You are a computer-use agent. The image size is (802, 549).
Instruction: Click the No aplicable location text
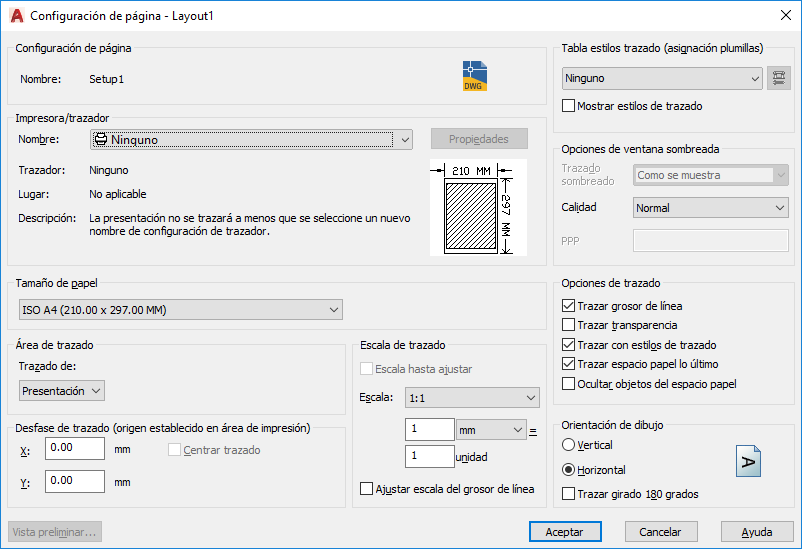coord(118,194)
